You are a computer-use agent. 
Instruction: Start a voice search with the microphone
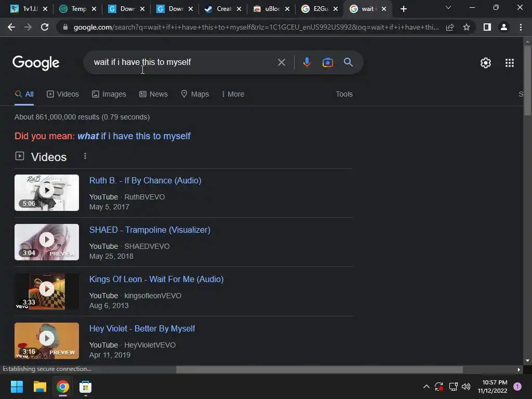click(307, 62)
